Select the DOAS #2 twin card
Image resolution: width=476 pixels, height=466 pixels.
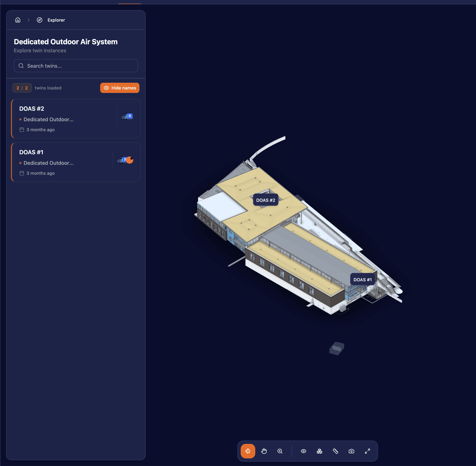(64, 119)
